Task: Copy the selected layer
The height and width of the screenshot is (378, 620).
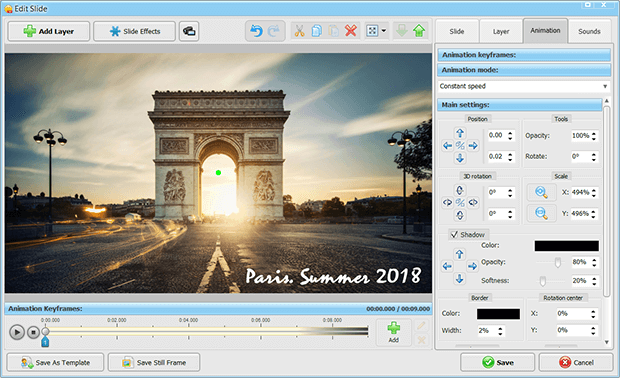Action: (x=316, y=31)
